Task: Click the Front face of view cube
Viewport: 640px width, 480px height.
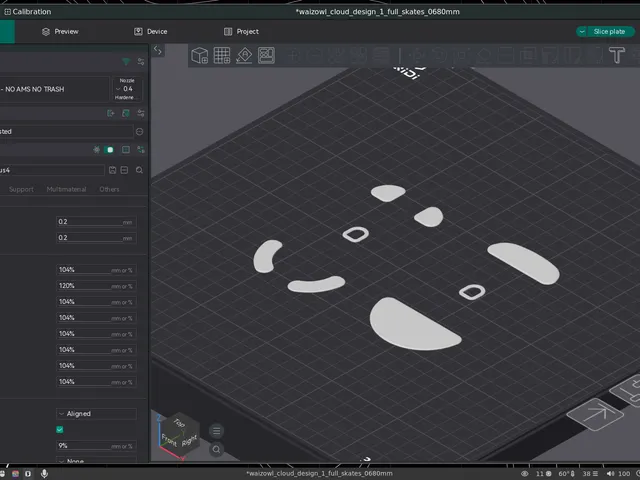Action: click(169, 440)
